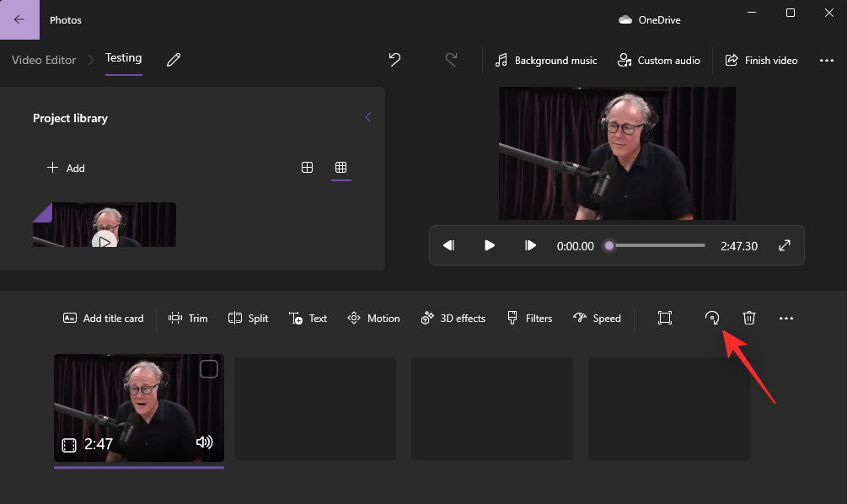Undo the last action
Image resolution: width=847 pixels, height=504 pixels.
coord(395,60)
